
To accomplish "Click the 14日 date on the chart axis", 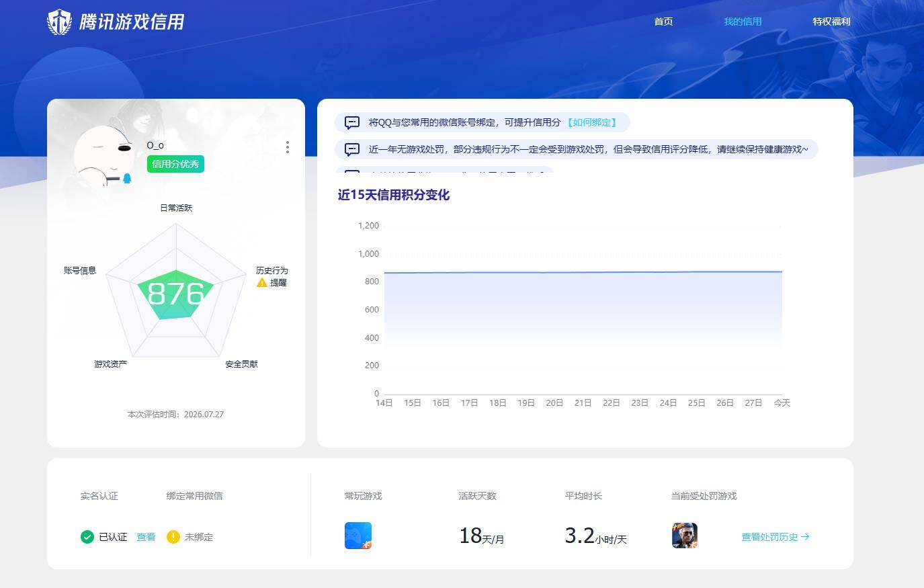I will (x=384, y=403).
